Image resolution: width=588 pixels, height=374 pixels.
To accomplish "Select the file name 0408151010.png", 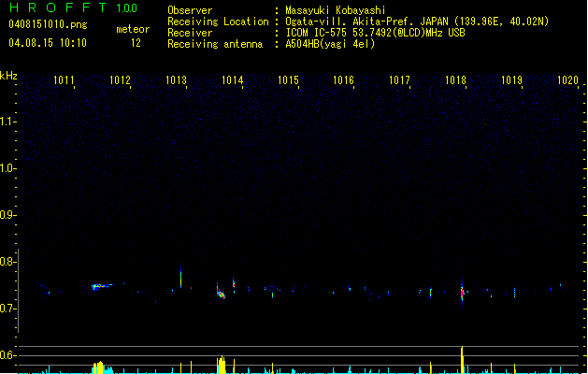I will [x=48, y=24].
